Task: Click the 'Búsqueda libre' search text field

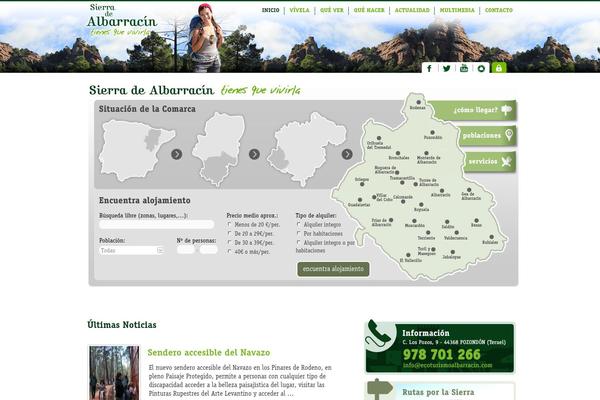Action: [x=157, y=224]
